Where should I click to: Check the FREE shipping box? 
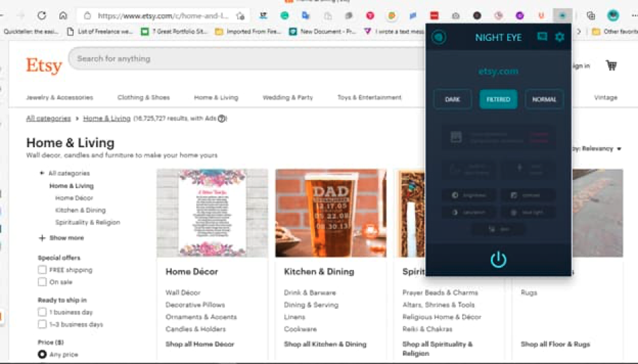[x=42, y=270]
